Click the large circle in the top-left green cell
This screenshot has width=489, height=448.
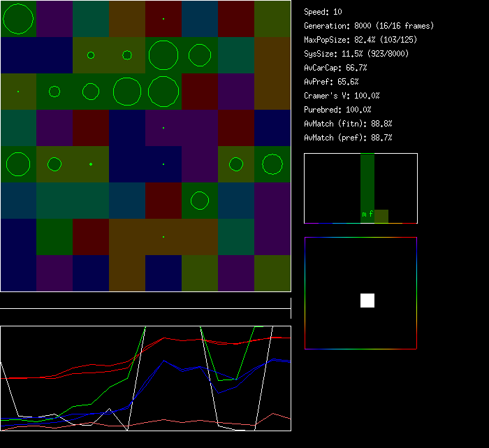tap(18, 19)
